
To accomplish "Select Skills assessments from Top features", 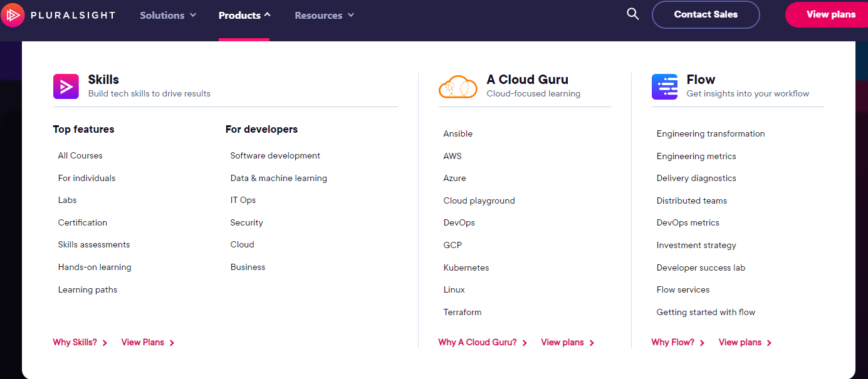I will tap(94, 244).
